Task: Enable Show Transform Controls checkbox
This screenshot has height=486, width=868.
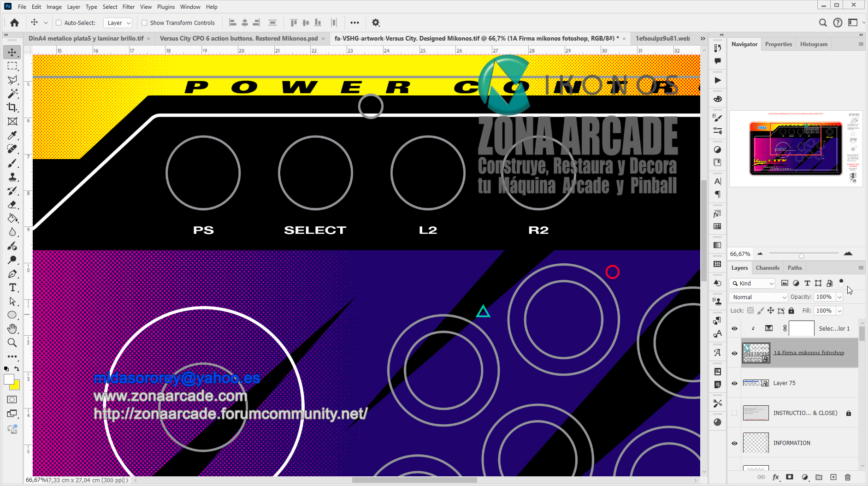Action: pyautogui.click(x=144, y=23)
